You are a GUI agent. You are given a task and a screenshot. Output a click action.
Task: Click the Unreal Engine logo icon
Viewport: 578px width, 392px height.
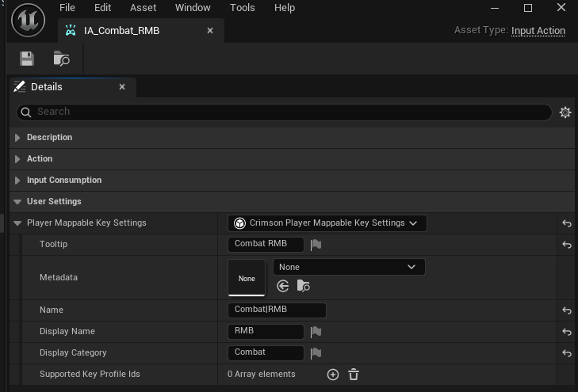coord(28,20)
